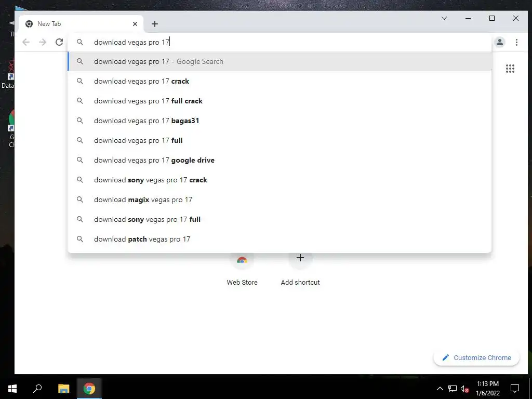532x399 pixels.
Task: Choose 'download magix vegas pro 17' suggestion
Action: click(x=280, y=199)
